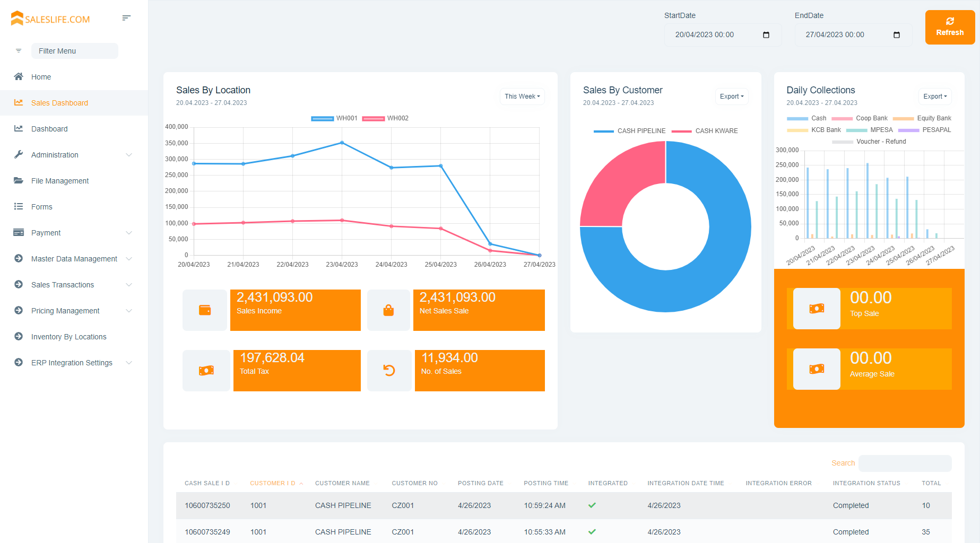
Task: Click the Average Sale money icon
Action: pos(817,369)
